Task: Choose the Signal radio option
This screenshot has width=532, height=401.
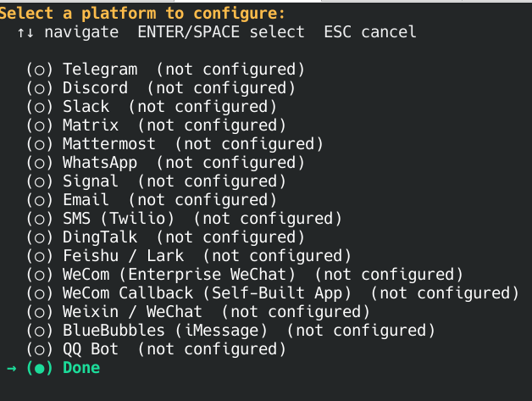Action: point(40,181)
